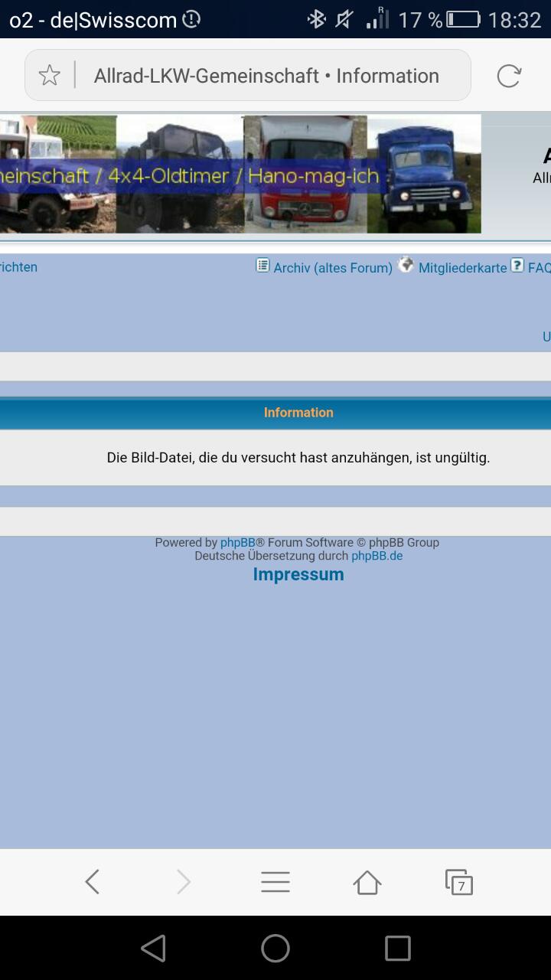Viewport: 551px width, 980px height.
Task: Open Android recent apps square button
Action: pyautogui.click(x=398, y=949)
